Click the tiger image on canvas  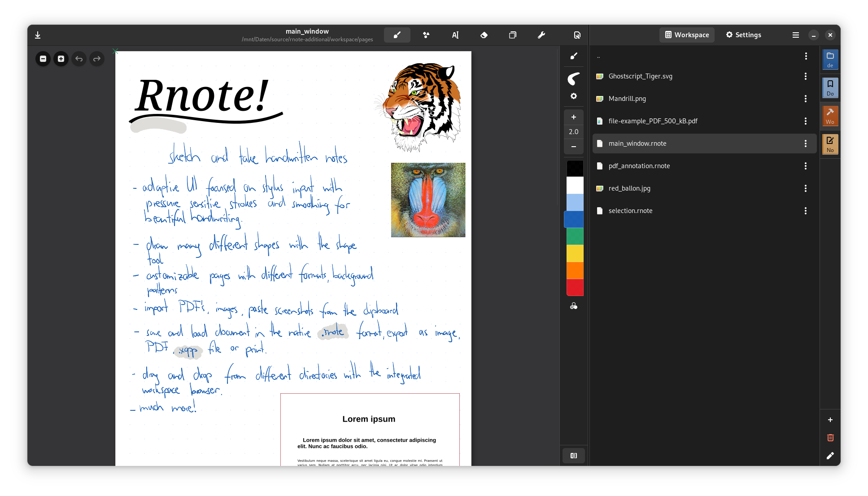click(418, 107)
